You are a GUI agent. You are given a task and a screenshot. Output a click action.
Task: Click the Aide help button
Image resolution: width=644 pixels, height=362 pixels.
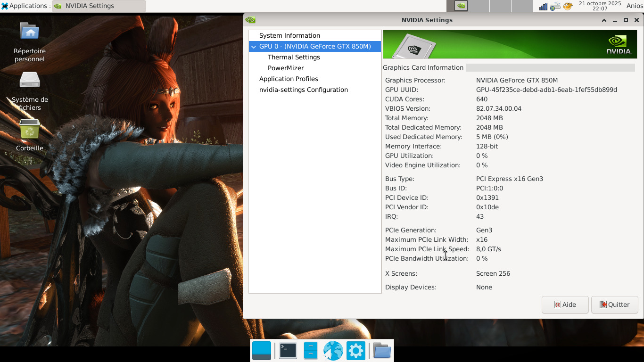coord(565,305)
